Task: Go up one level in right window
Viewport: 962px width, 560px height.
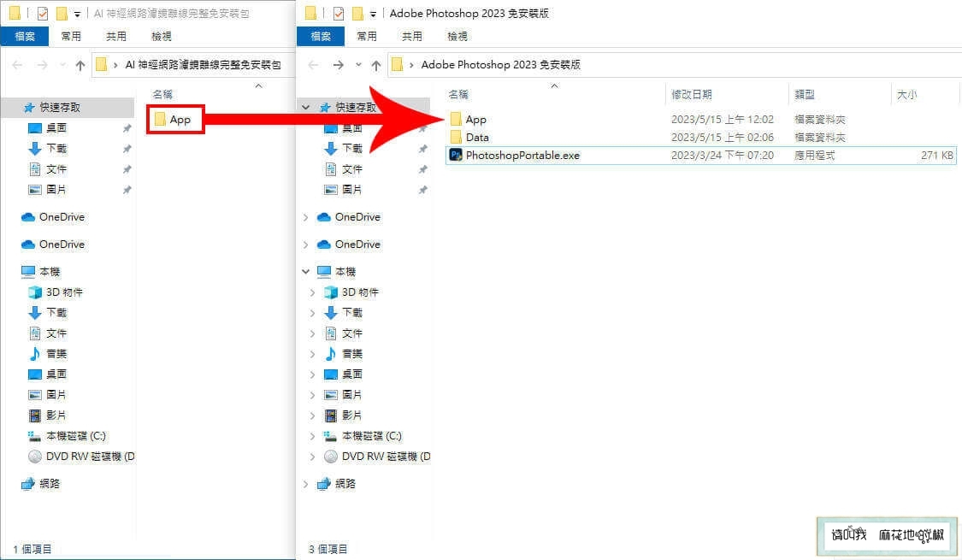Action: click(376, 65)
